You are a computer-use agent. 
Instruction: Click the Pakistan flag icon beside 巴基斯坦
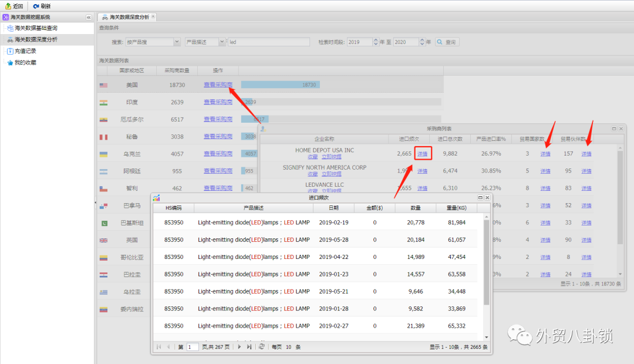(x=103, y=223)
